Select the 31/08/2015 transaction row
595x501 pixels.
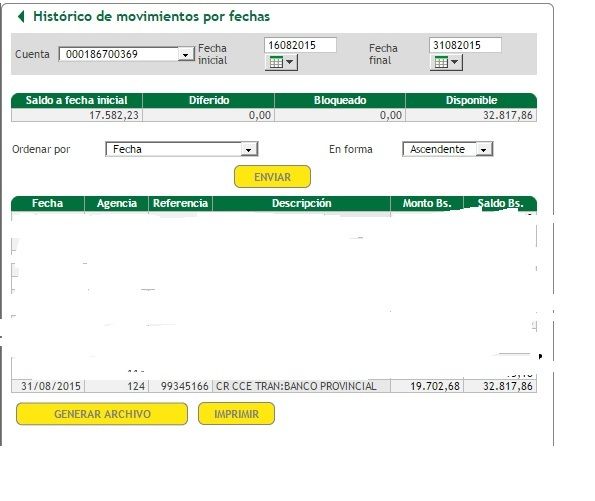point(274,386)
